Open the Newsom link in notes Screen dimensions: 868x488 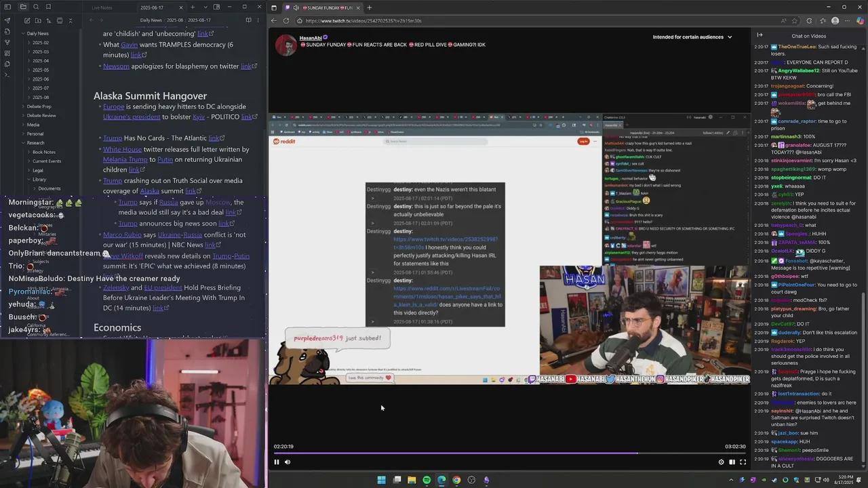click(116, 66)
